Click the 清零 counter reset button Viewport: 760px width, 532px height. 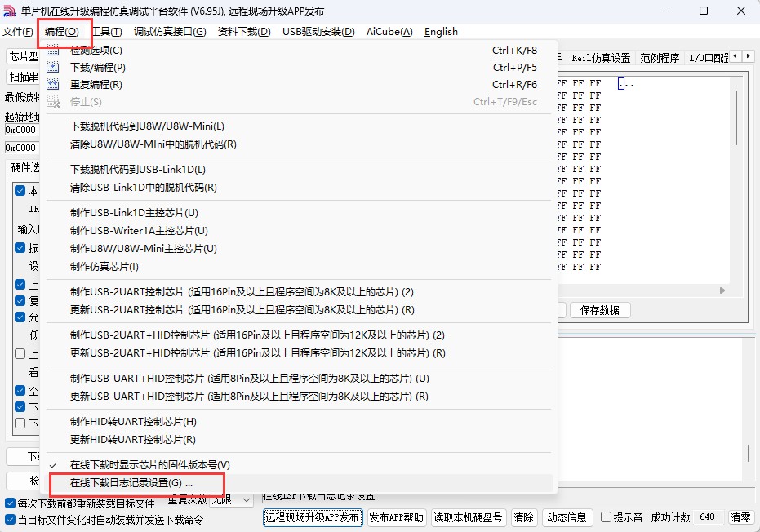point(740,517)
